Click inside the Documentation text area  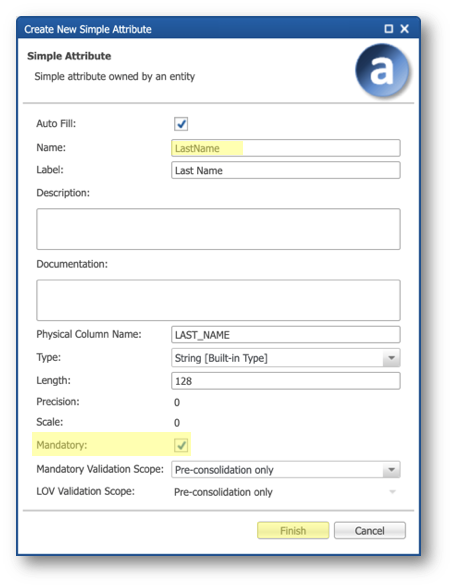218,300
